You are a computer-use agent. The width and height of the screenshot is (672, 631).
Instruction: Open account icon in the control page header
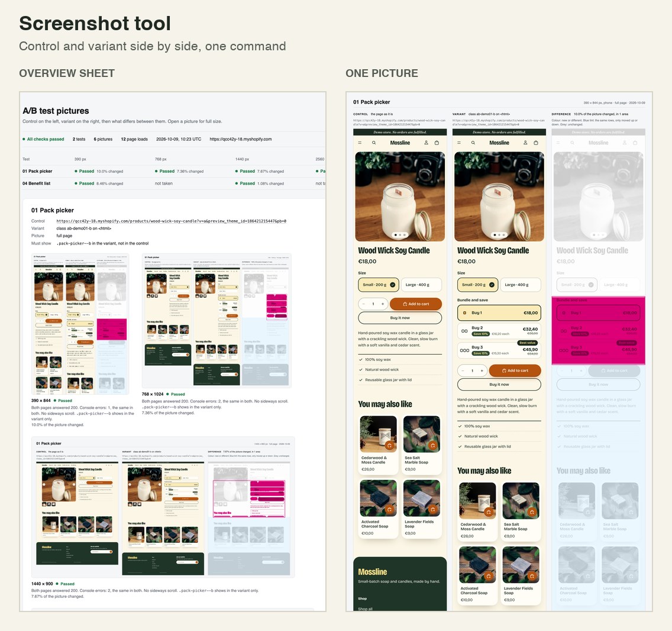coord(426,143)
